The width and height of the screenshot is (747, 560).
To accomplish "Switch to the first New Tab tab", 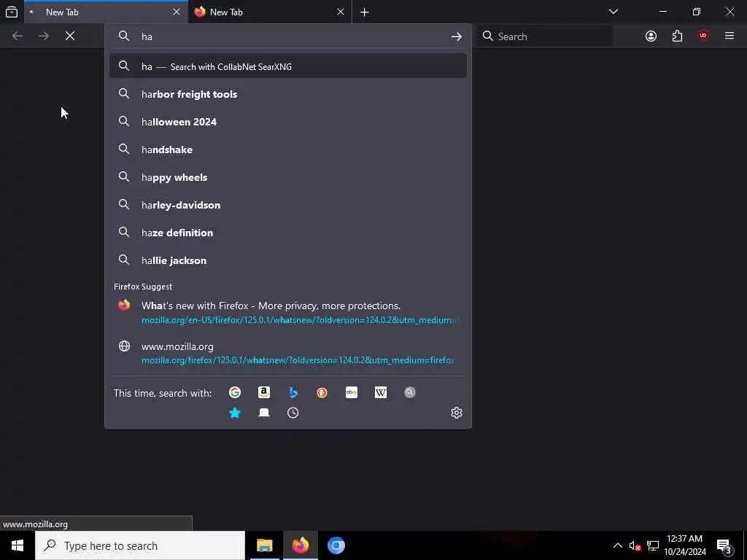I will click(106, 12).
